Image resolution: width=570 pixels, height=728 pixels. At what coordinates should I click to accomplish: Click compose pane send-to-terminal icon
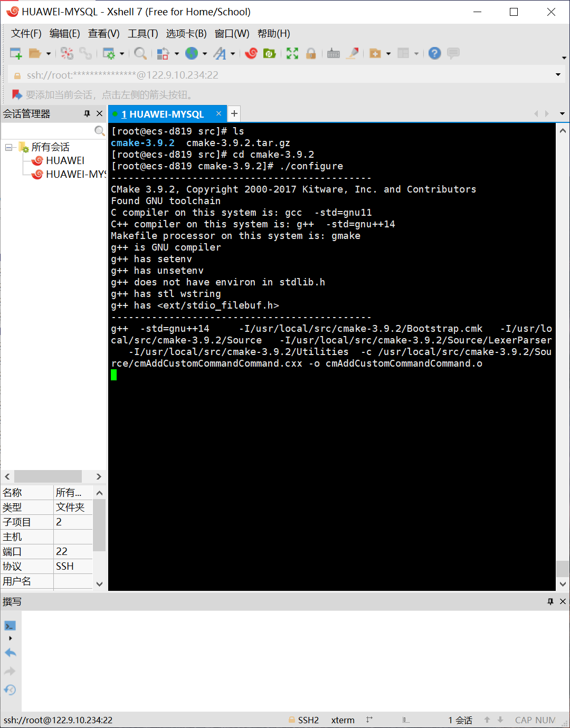(x=10, y=626)
